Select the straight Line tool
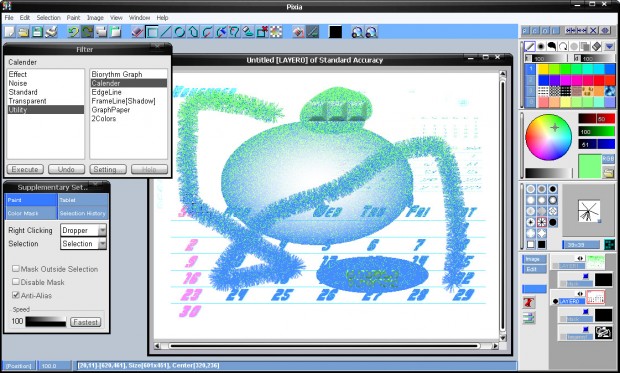Screen dimensions: 620x373 [165, 32]
